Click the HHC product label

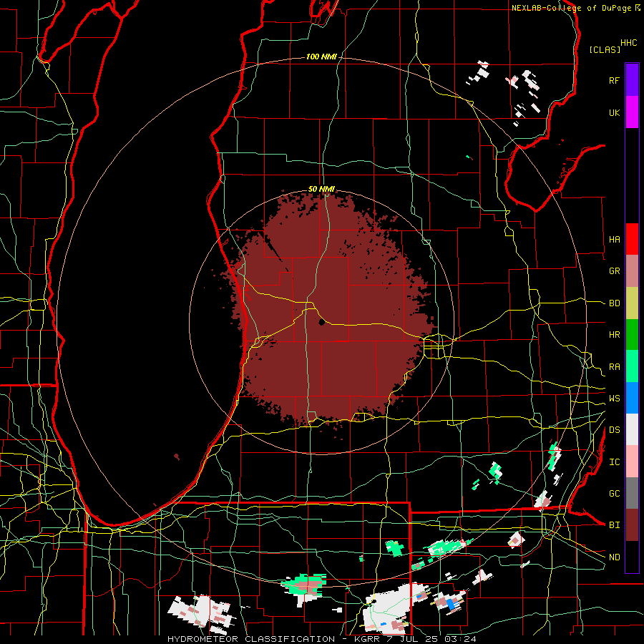(629, 43)
